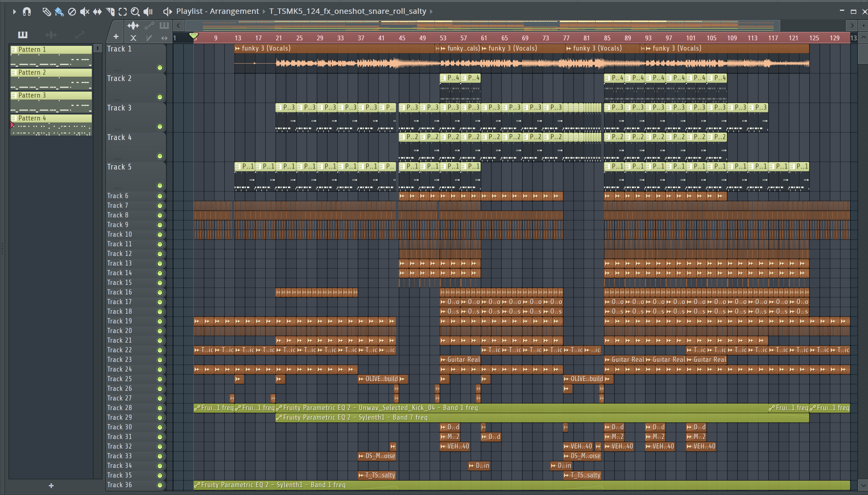Select the Delete tool
The height and width of the screenshot is (495, 868).
pyautogui.click(x=72, y=11)
